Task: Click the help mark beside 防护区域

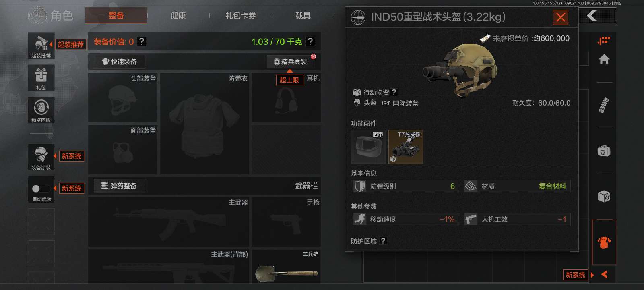Action: [x=383, y=241]
